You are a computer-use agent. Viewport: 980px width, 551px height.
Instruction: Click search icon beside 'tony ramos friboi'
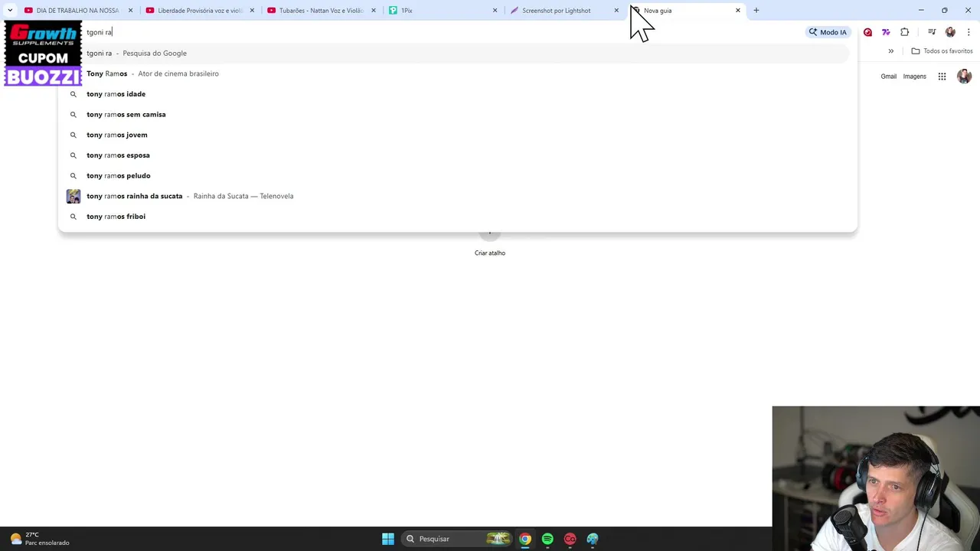pos(73,217)
